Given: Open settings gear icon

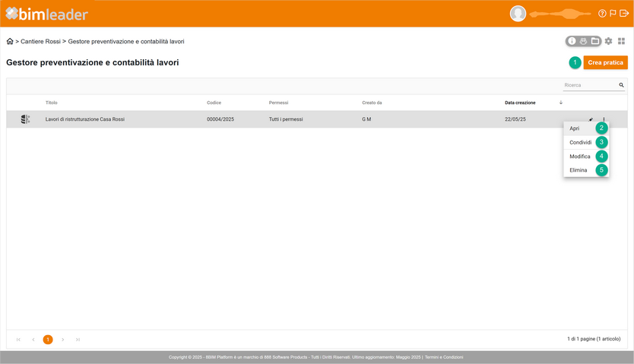Looking at the screenshot, I should point(608,41).
